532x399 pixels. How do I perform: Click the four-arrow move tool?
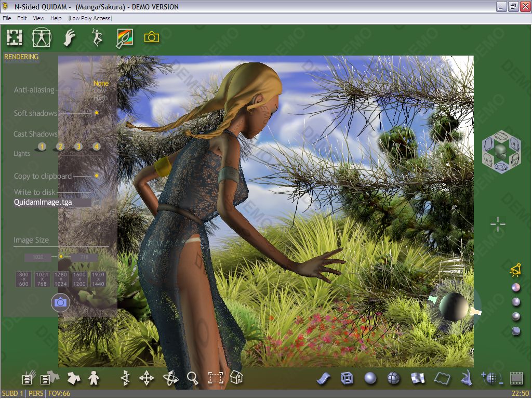coord(147,379)
